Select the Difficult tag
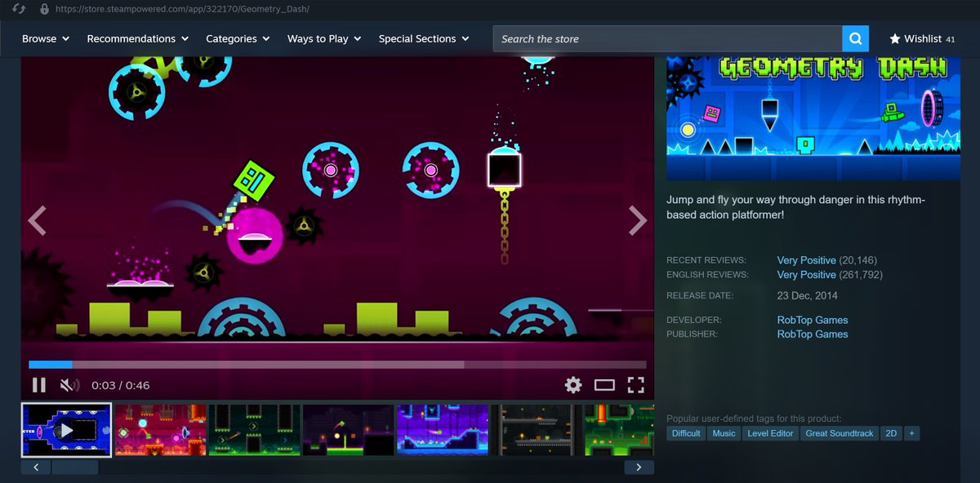980x483 pixels. coord(686,433)
